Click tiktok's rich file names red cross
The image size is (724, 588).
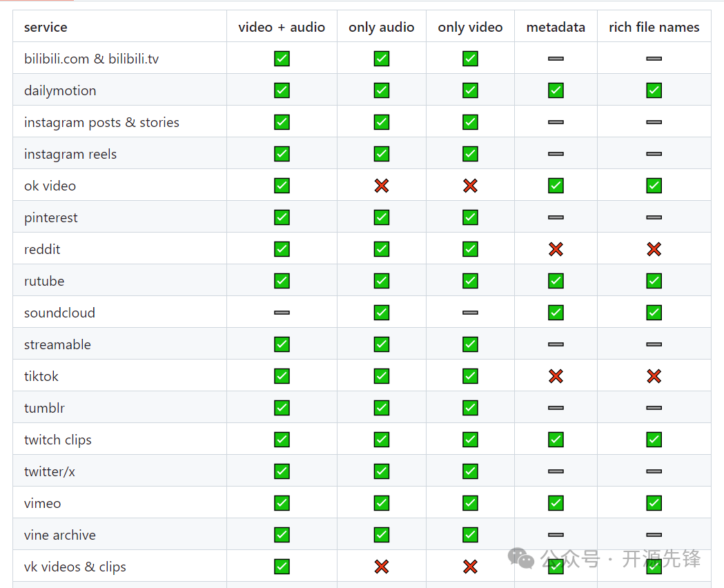654,376
